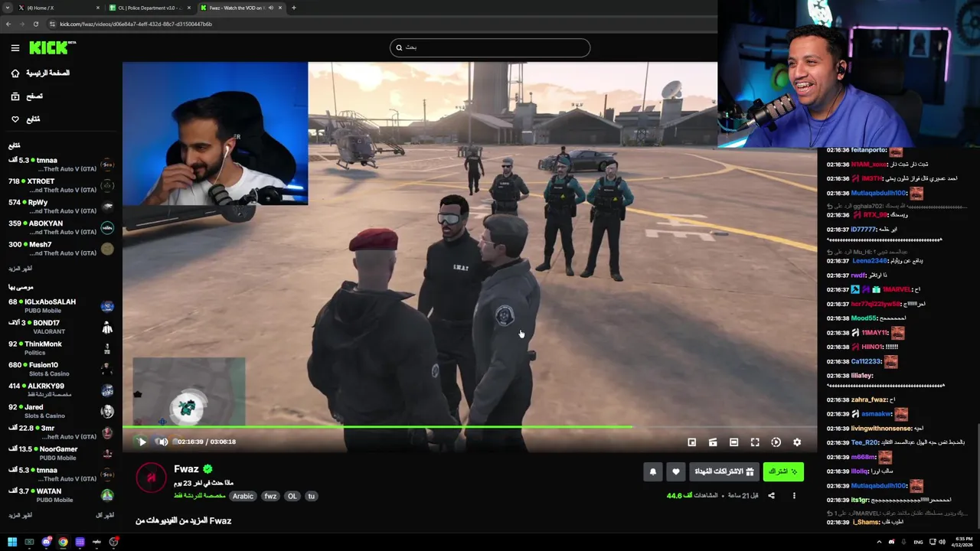Reload the Kick page

(x=35, y=24)
